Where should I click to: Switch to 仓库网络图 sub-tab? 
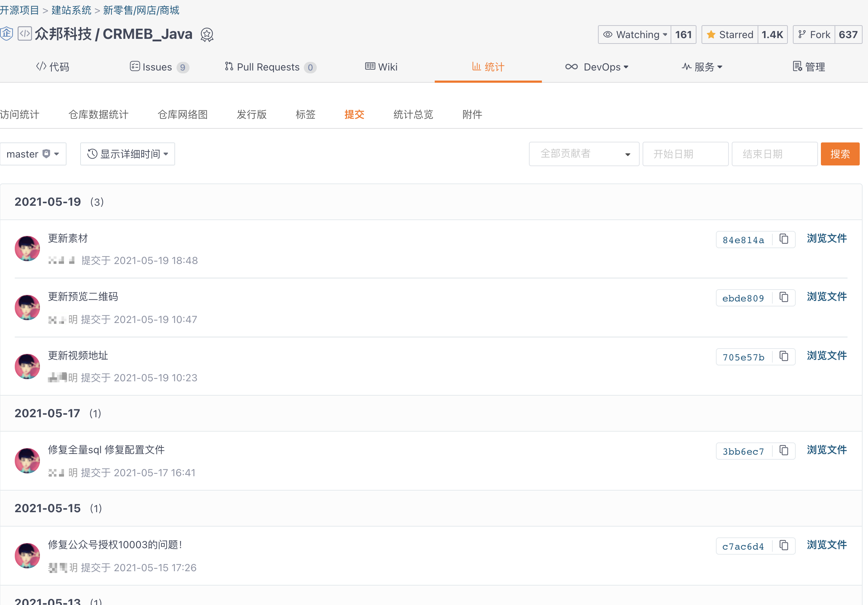click(183, 115)
